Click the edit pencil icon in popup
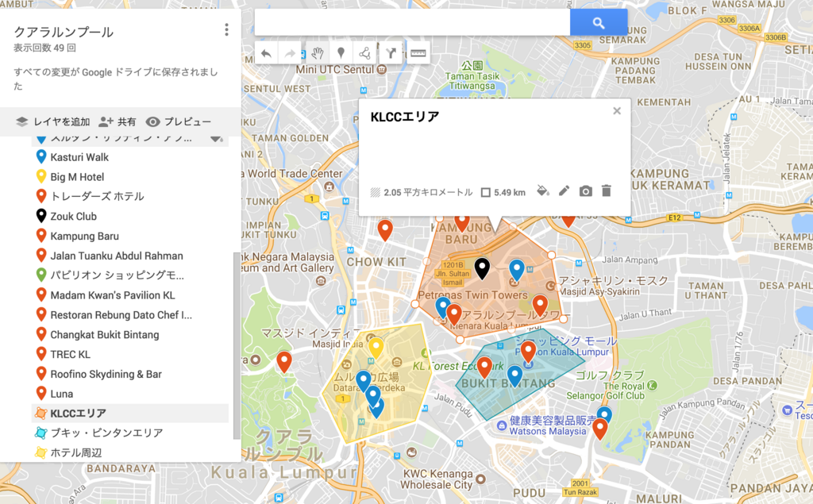The image size is (813, 504). point(564,191)
